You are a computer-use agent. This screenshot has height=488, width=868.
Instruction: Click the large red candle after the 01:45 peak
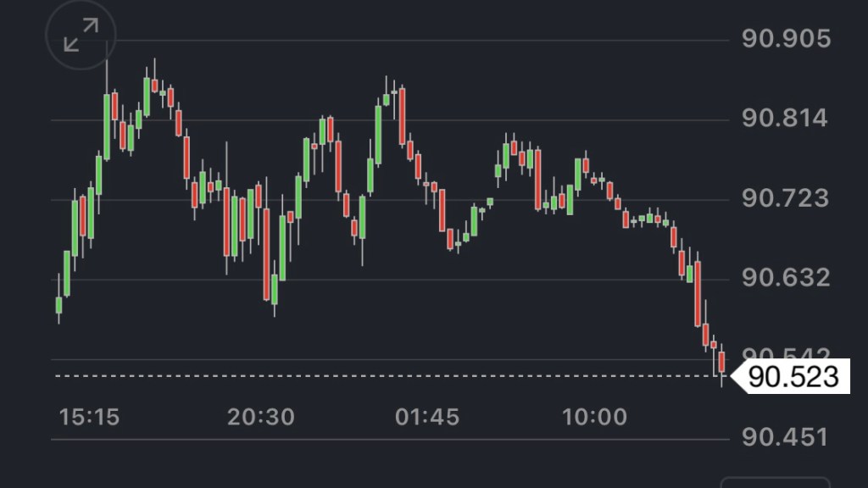click(x=401, y=115)
